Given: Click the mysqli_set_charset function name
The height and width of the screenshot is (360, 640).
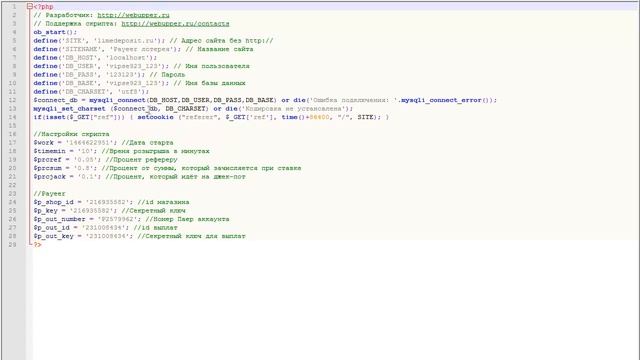Looking at the screenshot, I should pos(69,109).
